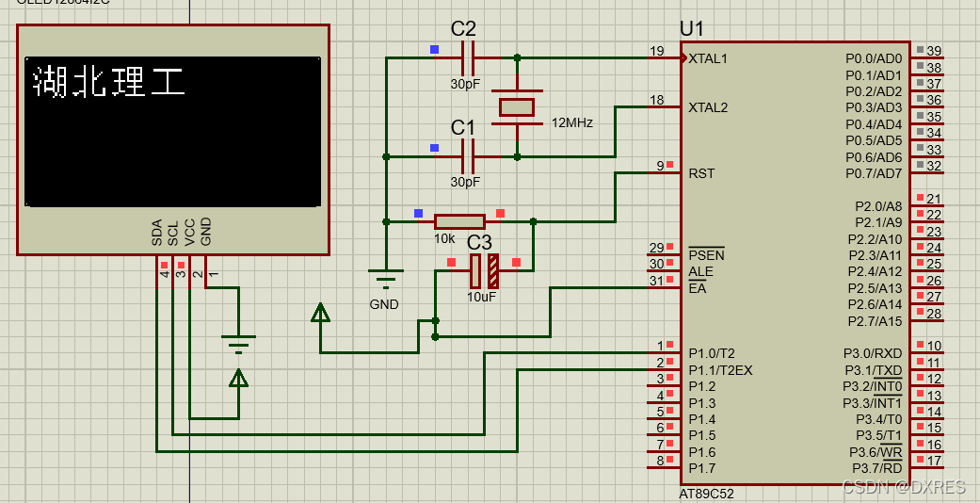This screenshot has width=980, height=503.
Task: Click the 12MHz crystal value label
Action: tap(571, 123)
